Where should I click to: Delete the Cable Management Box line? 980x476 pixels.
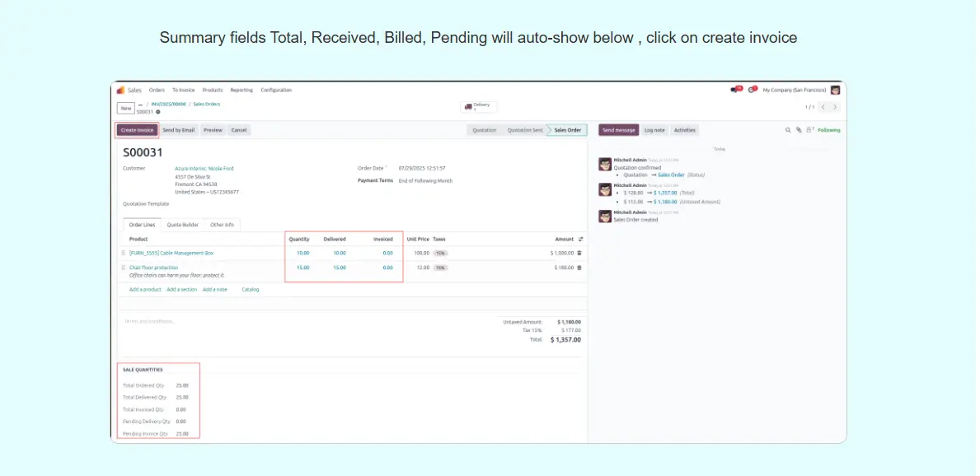click(579, 253)
